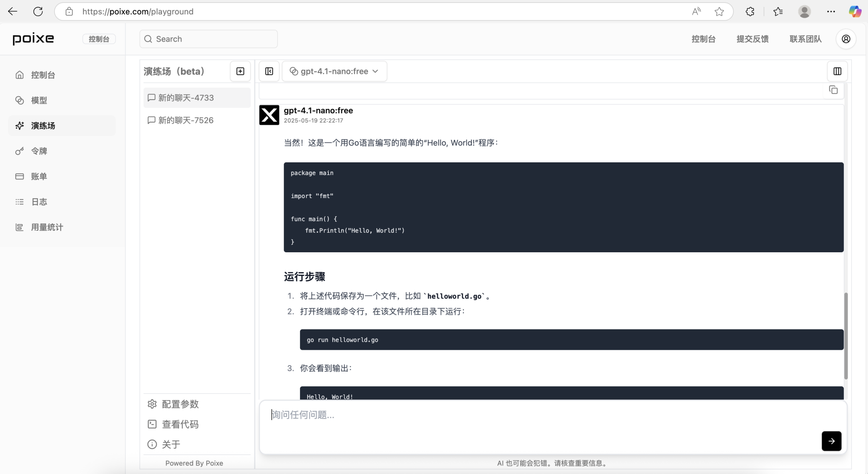Click the address bar URL
Image resolution: width=868 pixels, height=474 pixels.
138,11
